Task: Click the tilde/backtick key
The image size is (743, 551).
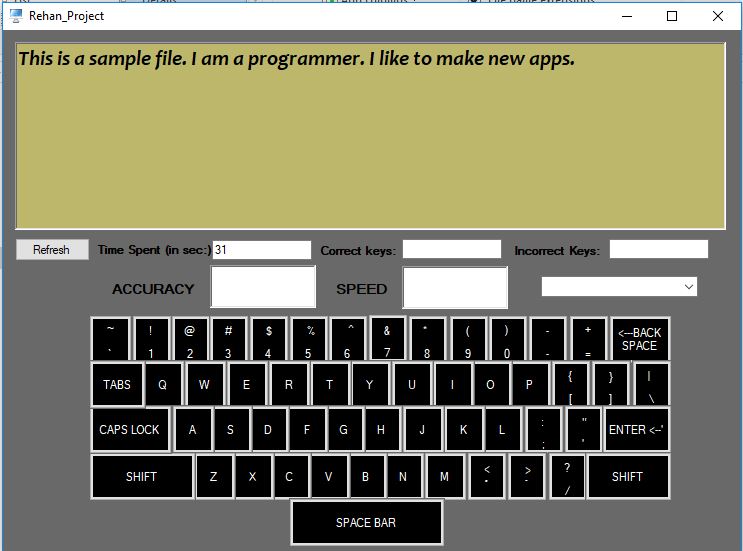Action: coord(110,339)
